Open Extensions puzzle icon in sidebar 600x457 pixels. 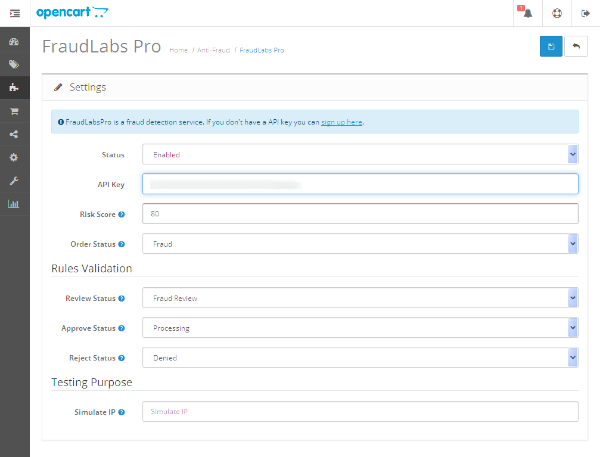tap(14, 87)
